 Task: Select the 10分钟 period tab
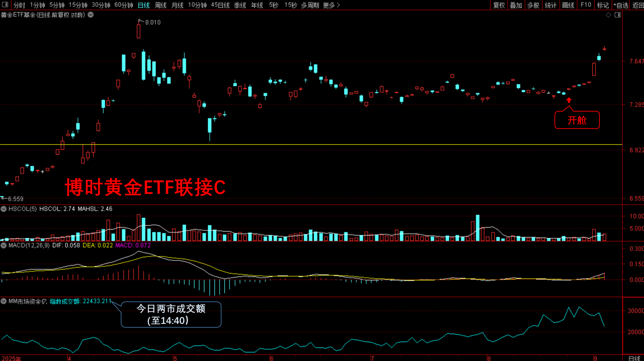pos(197,5)
